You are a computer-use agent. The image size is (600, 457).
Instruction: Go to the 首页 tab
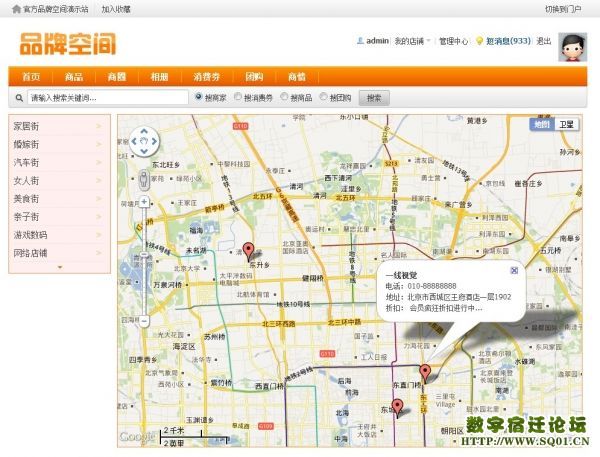pyautogui.click(x=31, y=77)
